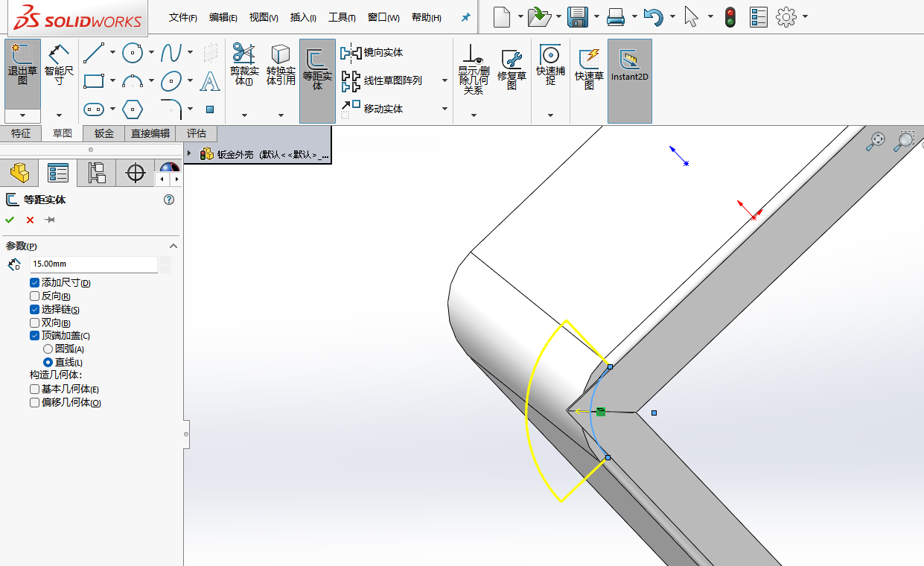Click the offset distance 15.00mm input field
Image resolution: width=924 pixels, height=566 pixels.
coord(93,264)
